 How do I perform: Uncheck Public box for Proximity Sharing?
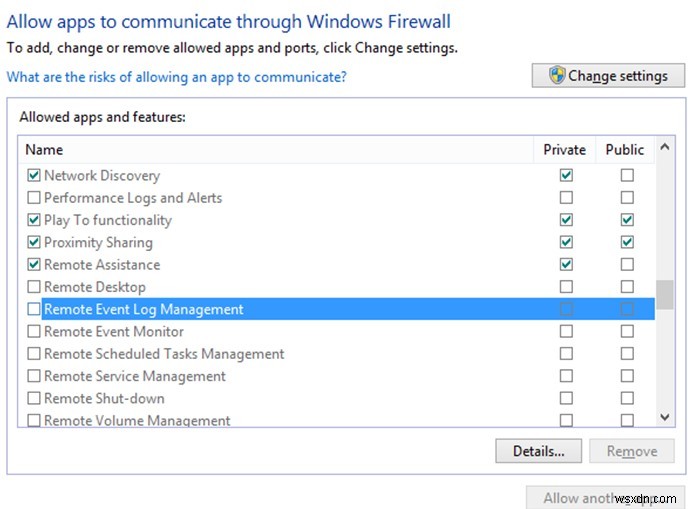point(626,242)
